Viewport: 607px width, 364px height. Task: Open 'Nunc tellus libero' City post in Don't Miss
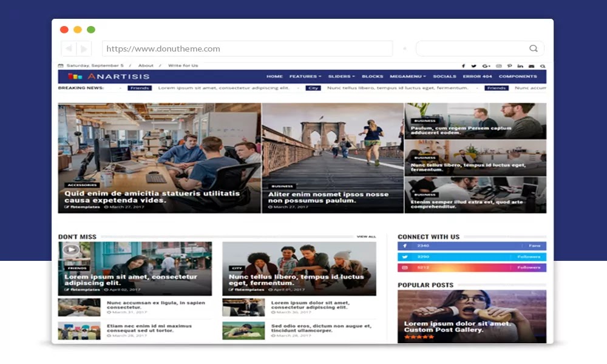(x=296, y=280)
